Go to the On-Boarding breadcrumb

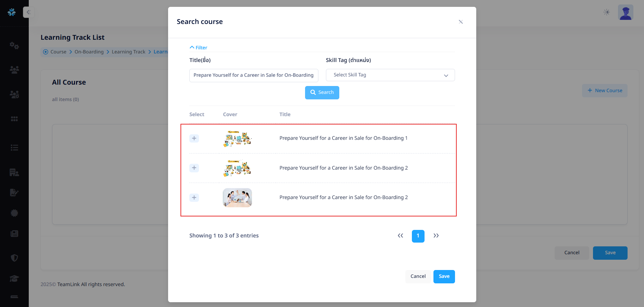(89, 52)
